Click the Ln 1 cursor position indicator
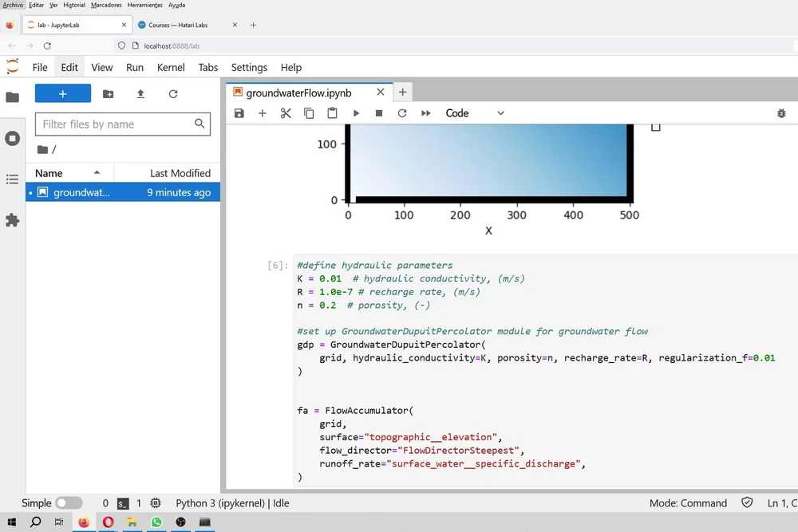This screenshot has width=798, height=532. point(782,503)
